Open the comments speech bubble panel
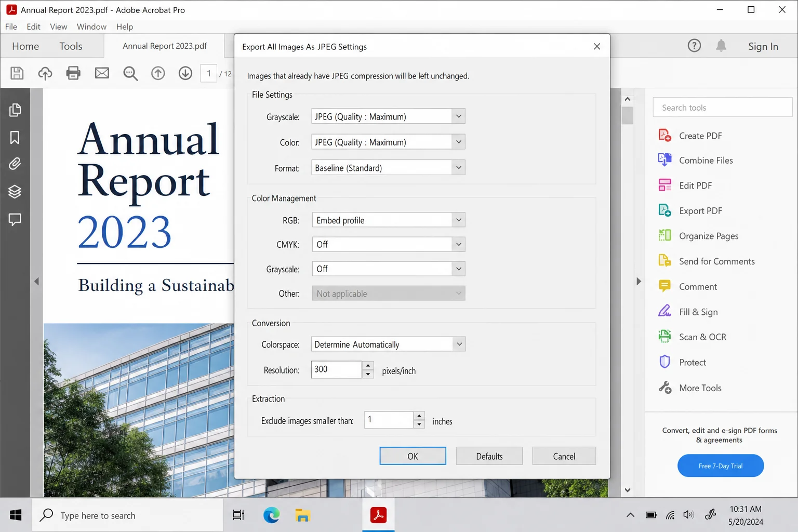Image resolution: width=798 pixels, height=532 pixels. tap(15, 219)
